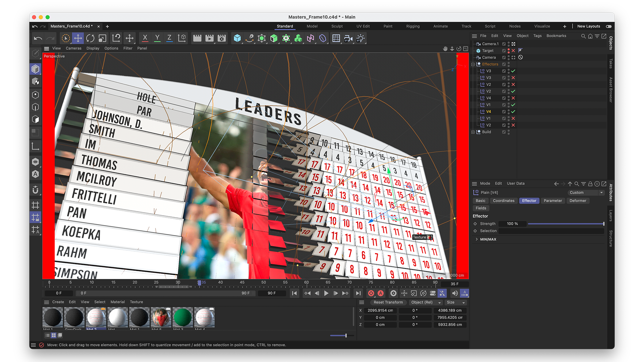Click the Render to Picture Viewer icon
Viewport: 644px width, 362px height.
coord(210,38)
